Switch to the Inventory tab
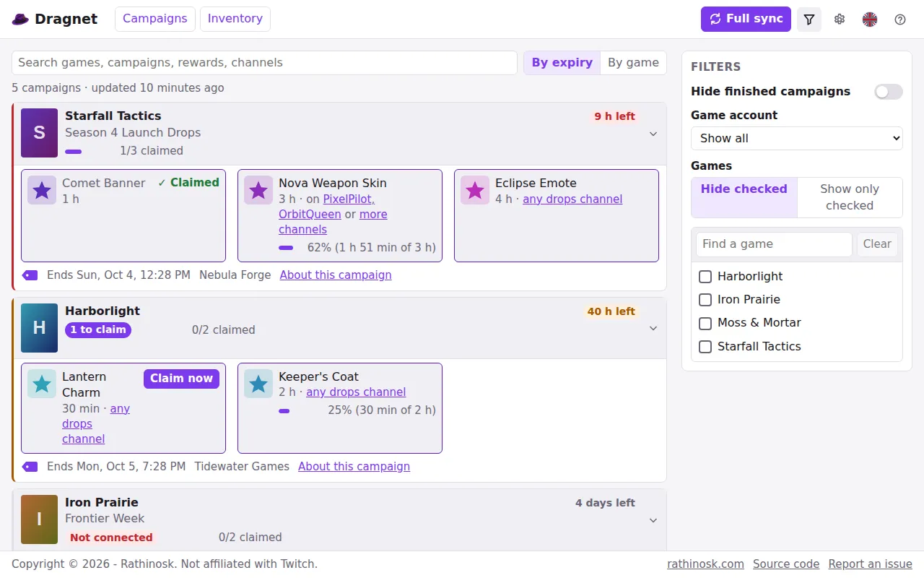Image resolution: width=924 pixels, height=578 pixels. coord(235,19)
